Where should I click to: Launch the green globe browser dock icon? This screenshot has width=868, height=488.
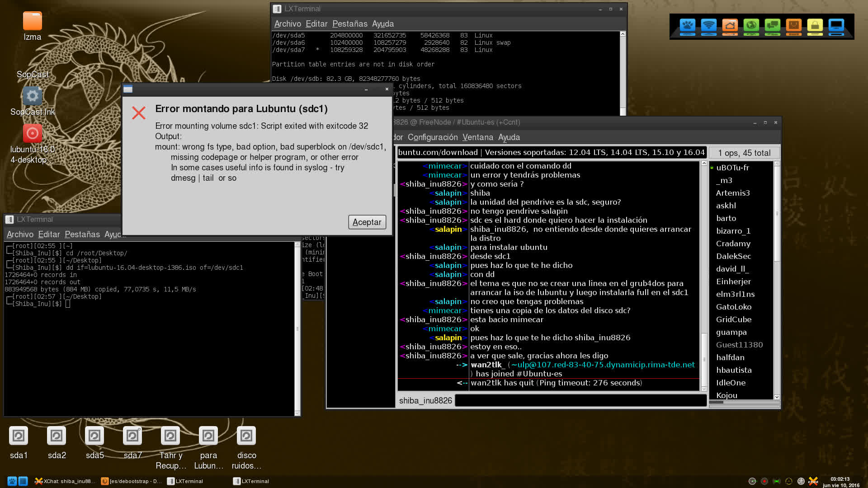(x=751, y=26)
